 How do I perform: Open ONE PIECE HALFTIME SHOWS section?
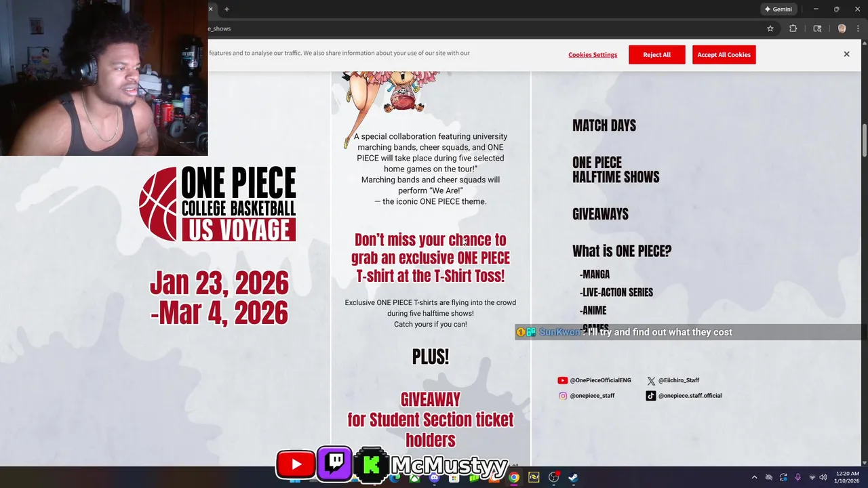coord(616,169)
